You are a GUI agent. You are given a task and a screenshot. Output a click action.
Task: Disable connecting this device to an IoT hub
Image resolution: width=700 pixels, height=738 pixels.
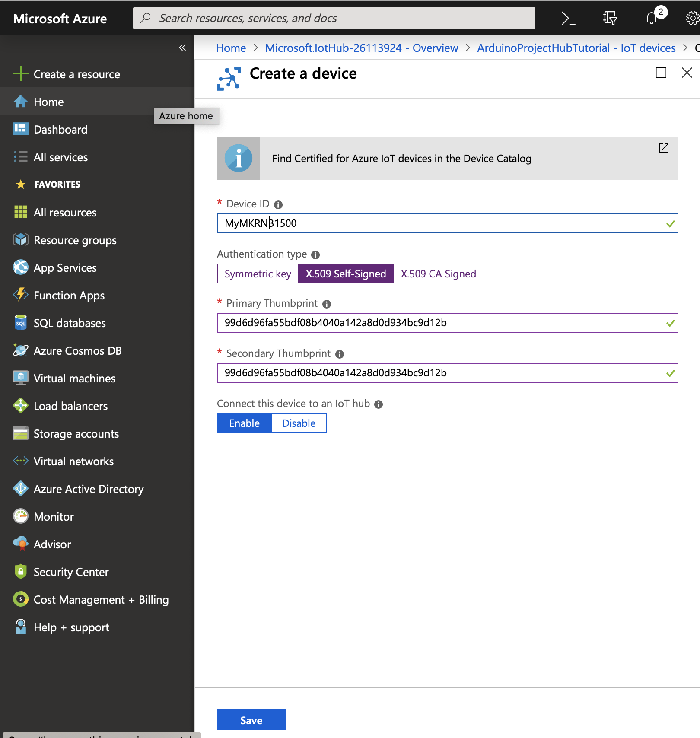[x=299, y=423]
